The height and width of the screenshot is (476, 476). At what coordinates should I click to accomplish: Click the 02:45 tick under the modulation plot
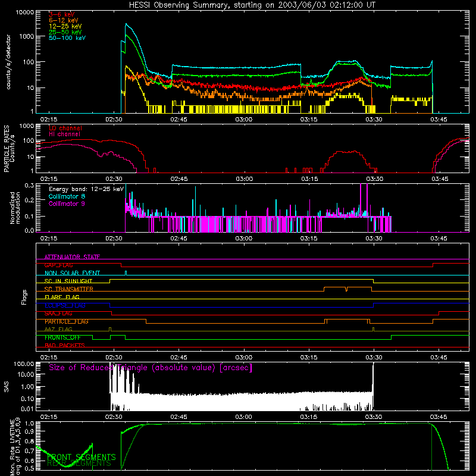point(178,239)
